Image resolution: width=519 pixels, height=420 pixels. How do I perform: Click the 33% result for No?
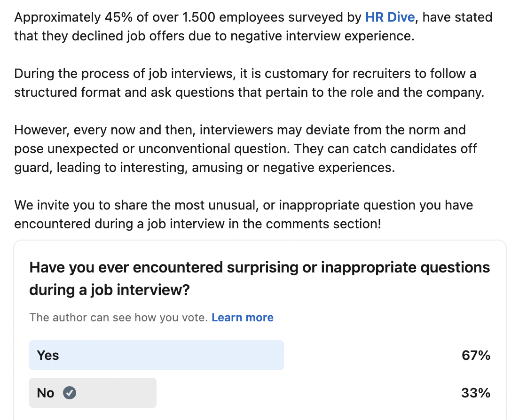coord(476,393)
